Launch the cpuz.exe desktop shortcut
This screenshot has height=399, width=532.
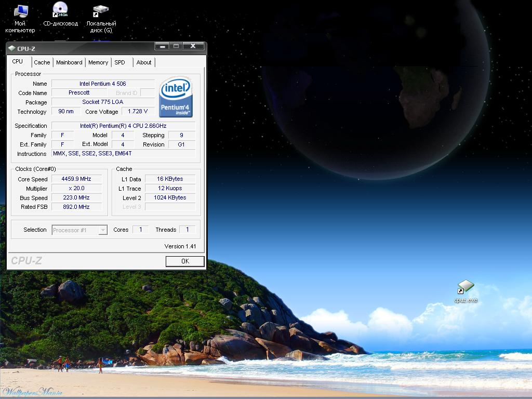coord(465,292)
